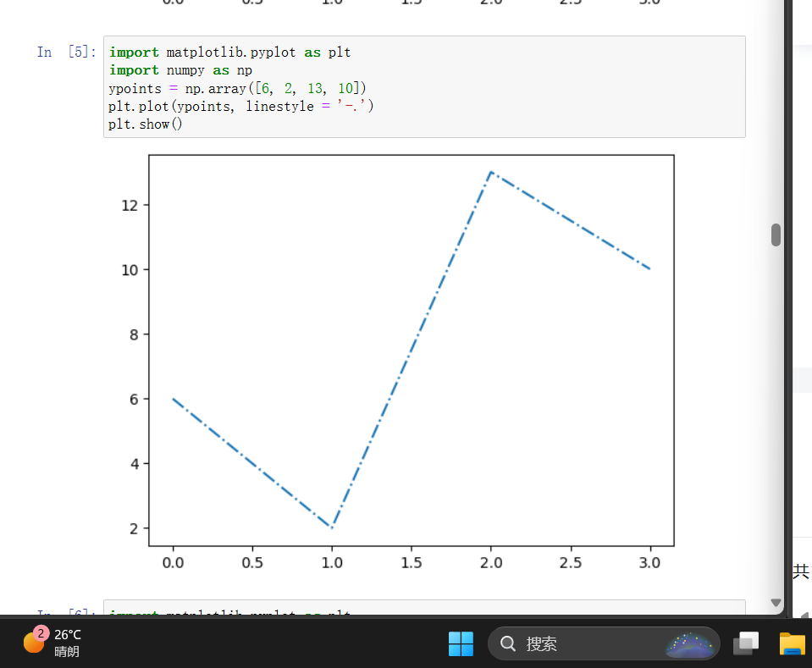Click the y-axis label 12
Screen dimensions: 812x668
130,206
